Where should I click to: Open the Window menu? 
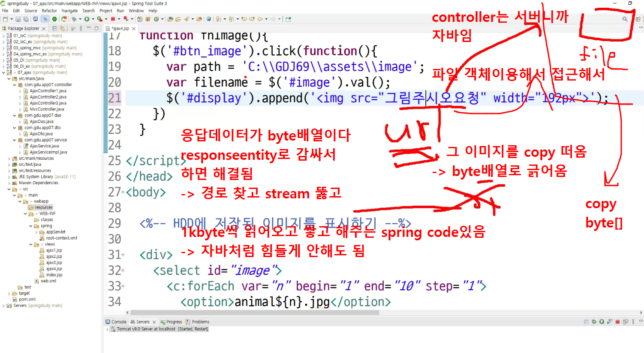pos(136,11)
